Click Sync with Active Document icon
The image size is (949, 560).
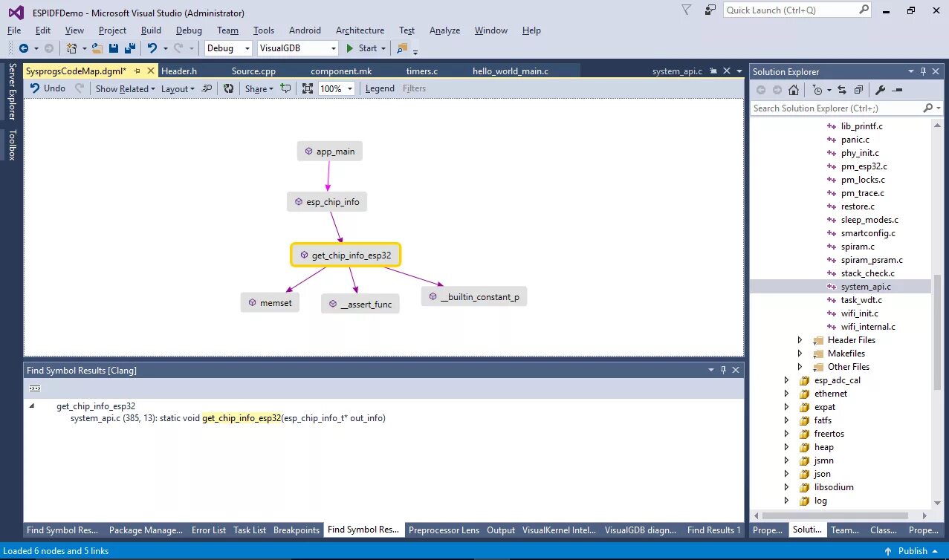coord(842,90)
